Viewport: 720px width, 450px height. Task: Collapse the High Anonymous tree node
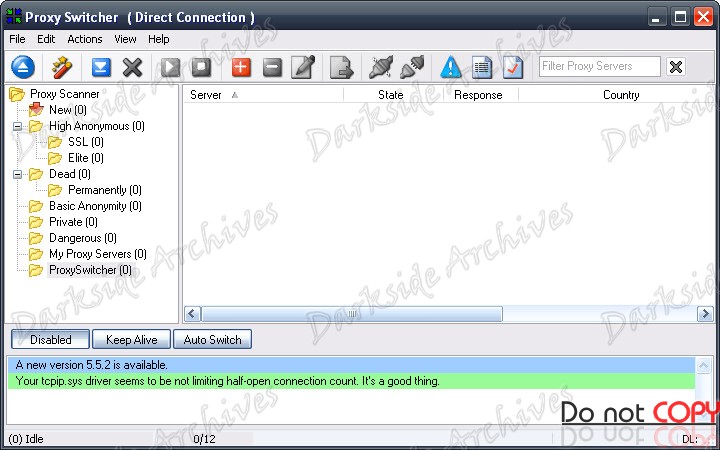pyautogui.click(x=17, y=126)
